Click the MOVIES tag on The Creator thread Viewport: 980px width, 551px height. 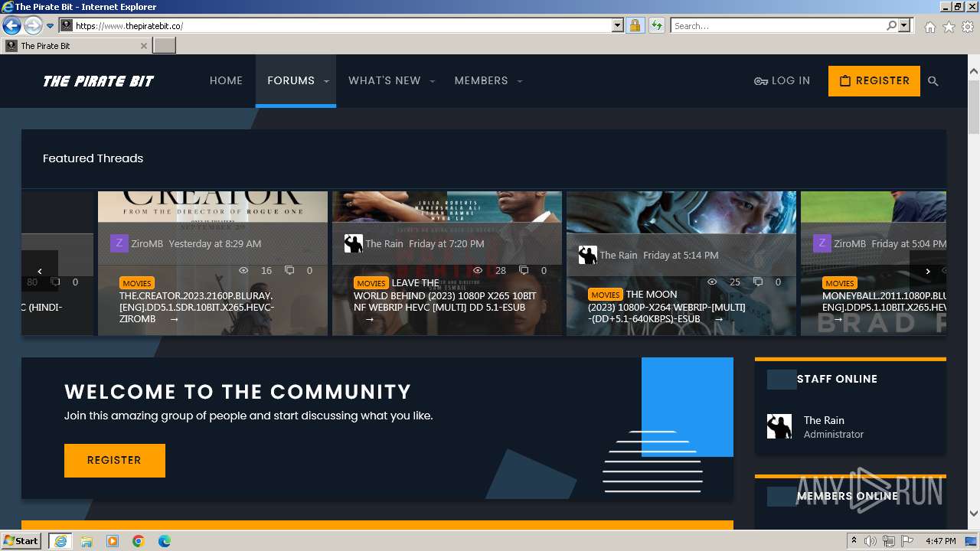[137, 283]
